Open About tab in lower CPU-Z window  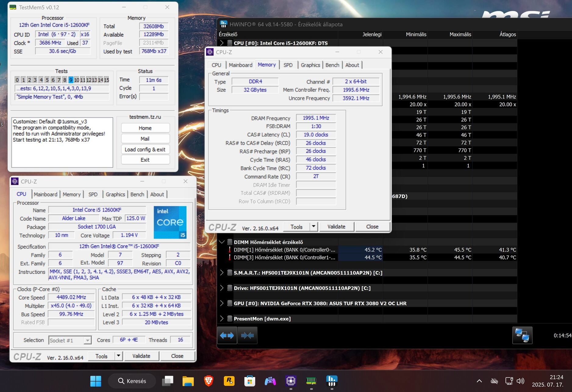[157, 194]
